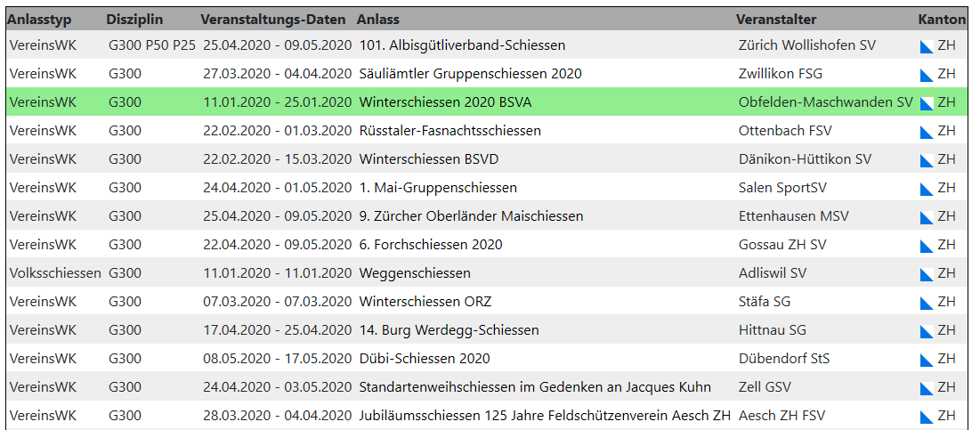Click the canton flag icon for Aesch ZH FSV
Viewport: 980px width, 430px height.
[927, 417]
